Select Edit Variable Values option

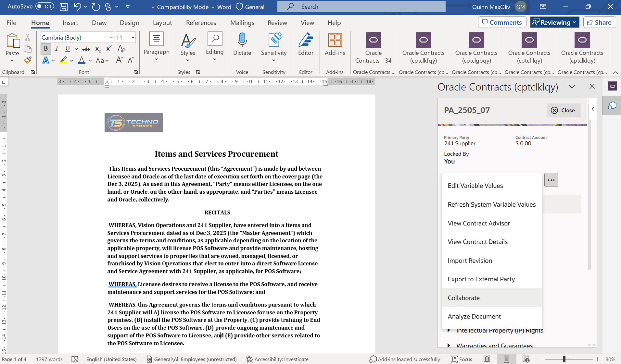click(492, 186)
